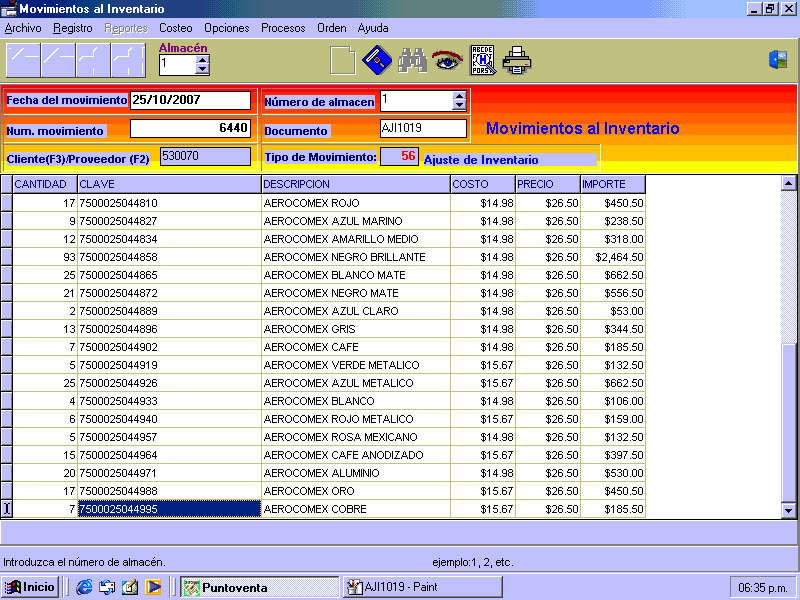The image size is (800, 600).
Task: Click the exit door icon at far right
Action: 778,60
